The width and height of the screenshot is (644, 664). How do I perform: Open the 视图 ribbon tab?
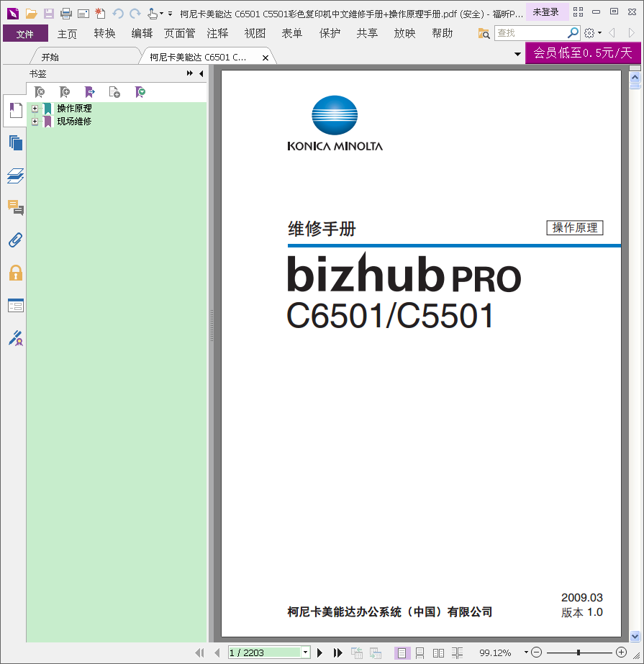tap(255, 34)
